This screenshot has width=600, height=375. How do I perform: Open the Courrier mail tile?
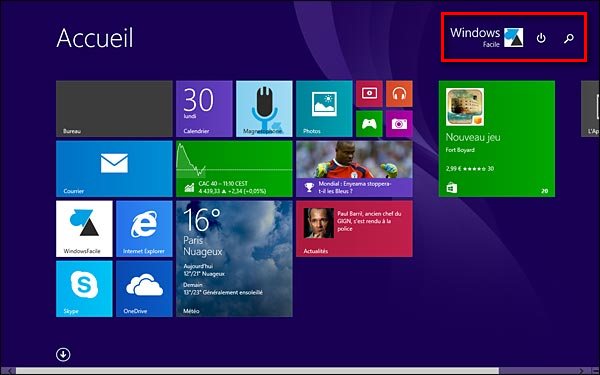(114, 169)
